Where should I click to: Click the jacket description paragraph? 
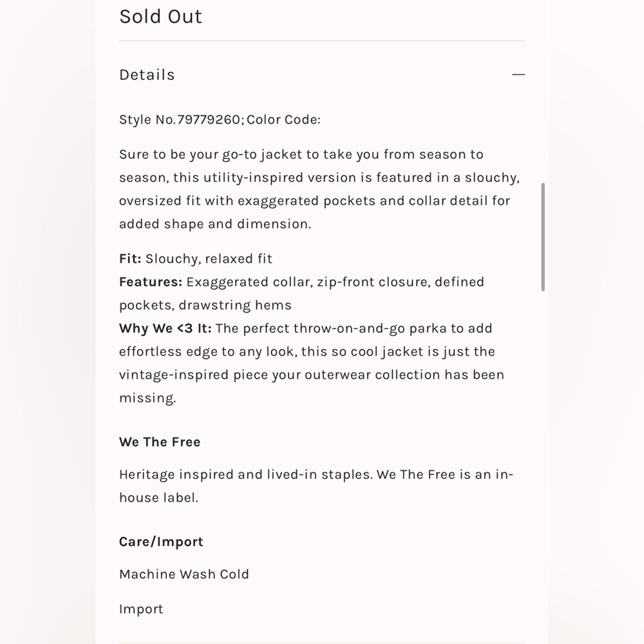click(x=319, y=189)
